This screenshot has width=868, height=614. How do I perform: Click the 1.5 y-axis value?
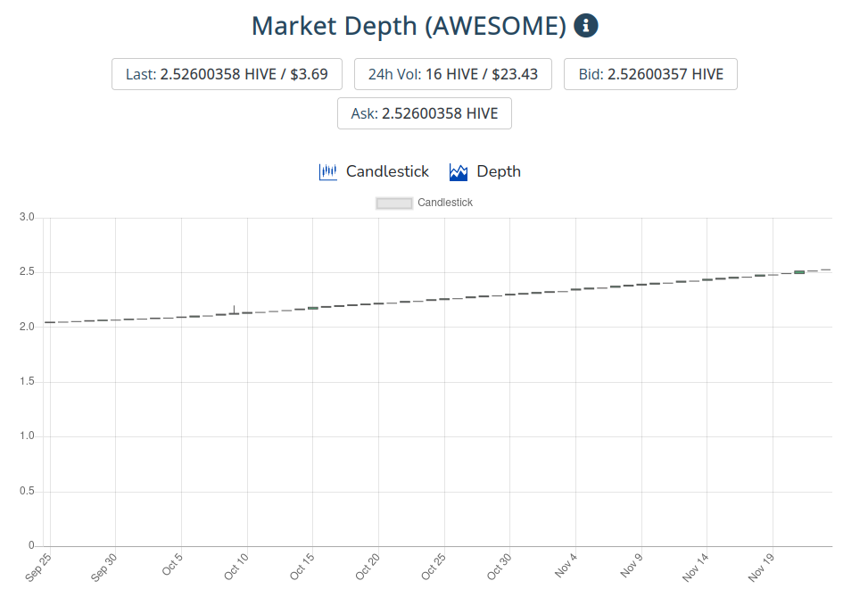(x=27, y=381)
